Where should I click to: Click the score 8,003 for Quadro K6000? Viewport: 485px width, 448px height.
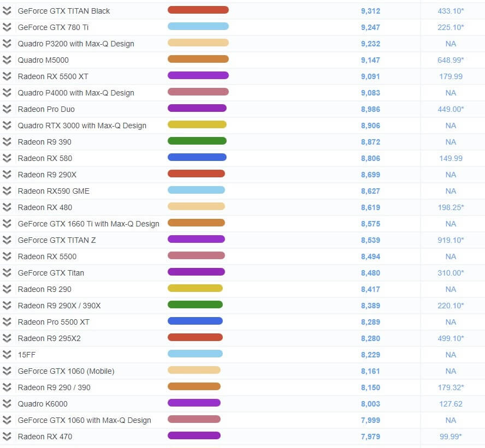(x=370, y=404)
